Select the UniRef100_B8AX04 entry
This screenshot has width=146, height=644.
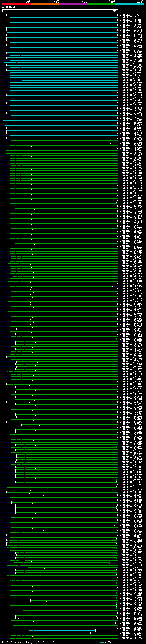[x=131, y=103]
